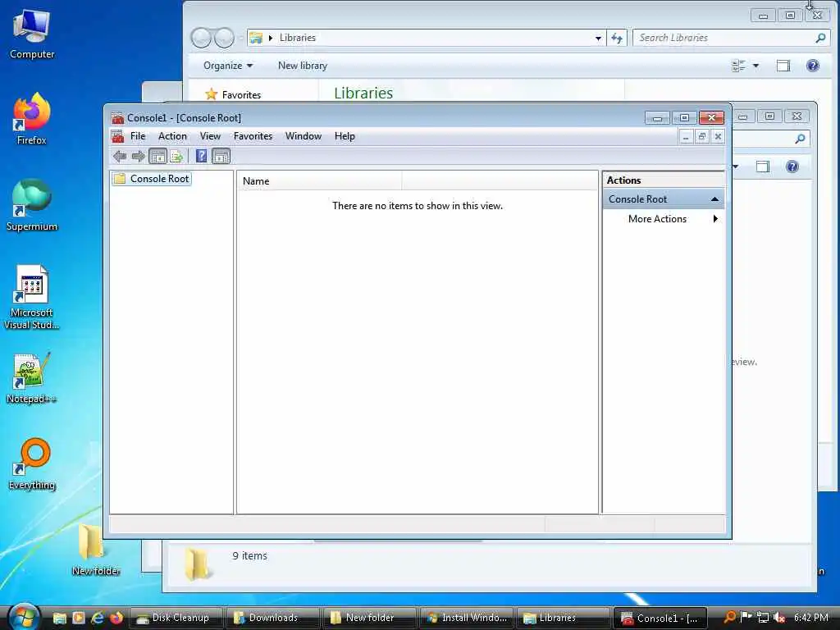This screenshot has height=630, width=840.
Task: Click the 6:42 PM taskbar clock
Action: [x=810, y=618]
